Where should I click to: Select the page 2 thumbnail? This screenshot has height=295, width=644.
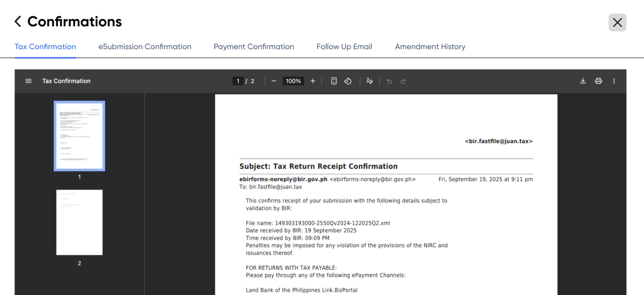79,222
